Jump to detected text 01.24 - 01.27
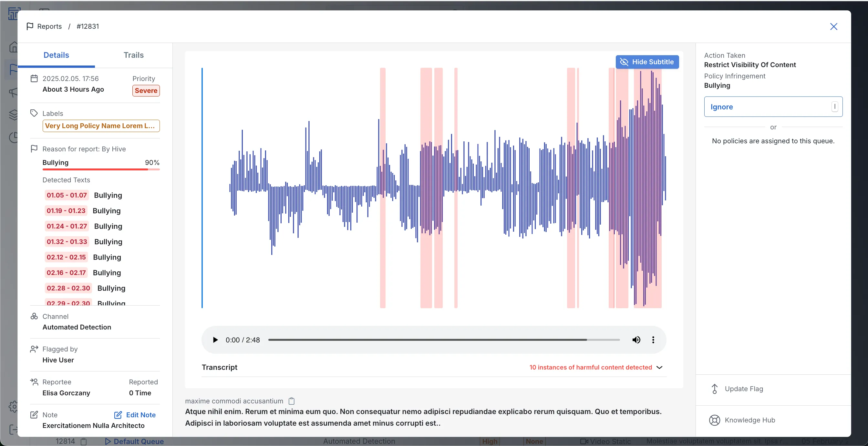This screenshot has height=446, width=868. (x=67, y=226)
